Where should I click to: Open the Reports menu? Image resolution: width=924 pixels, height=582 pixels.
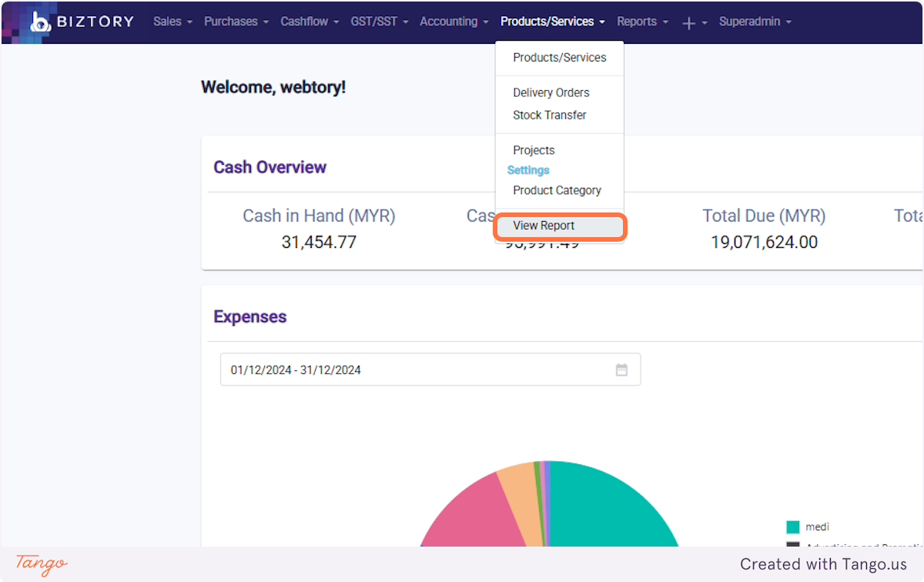[x=642, y=22]
